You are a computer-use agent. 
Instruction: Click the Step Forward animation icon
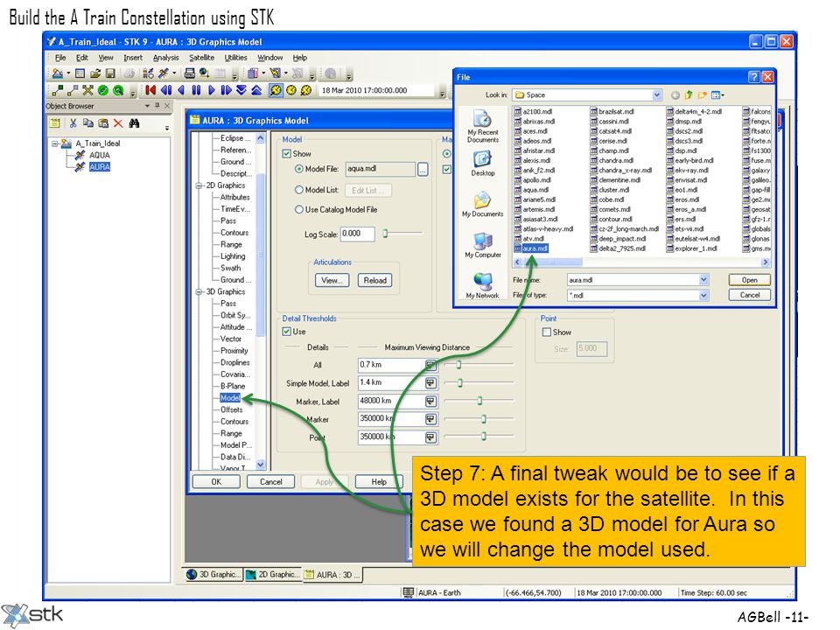click(226, 90)
